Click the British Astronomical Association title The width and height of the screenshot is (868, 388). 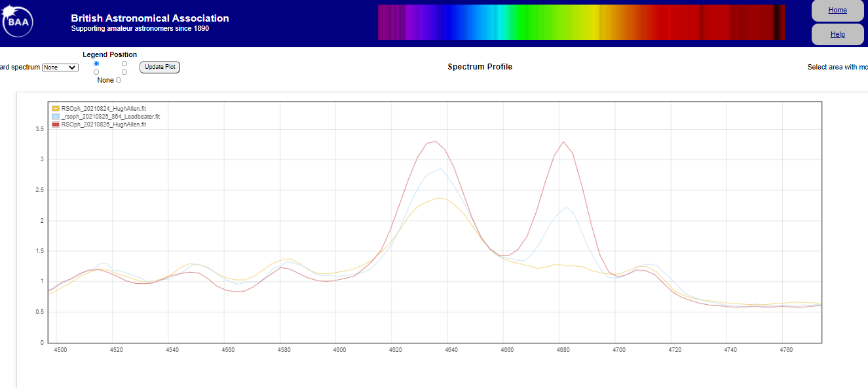[x=150, y=18]
